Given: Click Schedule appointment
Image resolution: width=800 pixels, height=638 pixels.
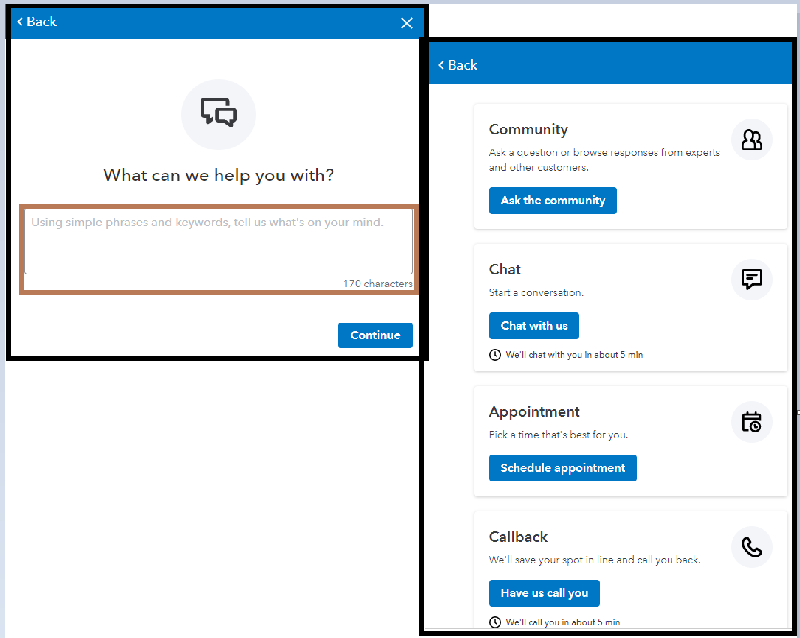Looking at the screenshot, I should click(562, 467).
